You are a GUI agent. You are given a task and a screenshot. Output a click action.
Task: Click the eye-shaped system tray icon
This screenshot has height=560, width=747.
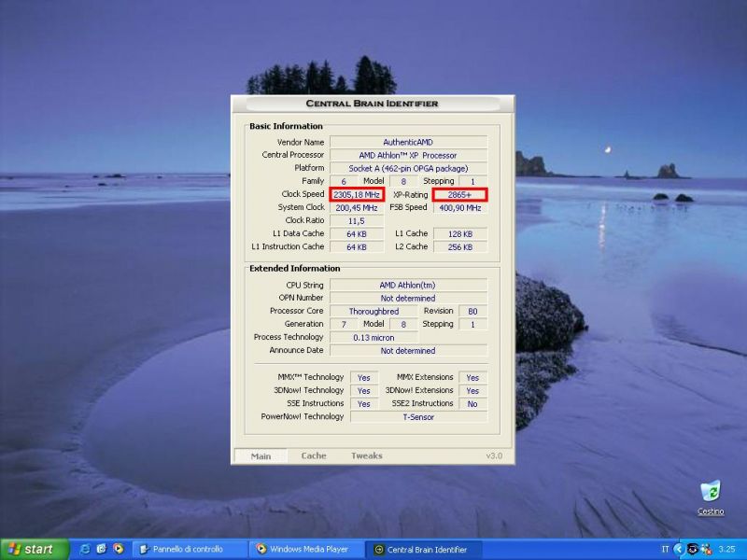point(693,550)
